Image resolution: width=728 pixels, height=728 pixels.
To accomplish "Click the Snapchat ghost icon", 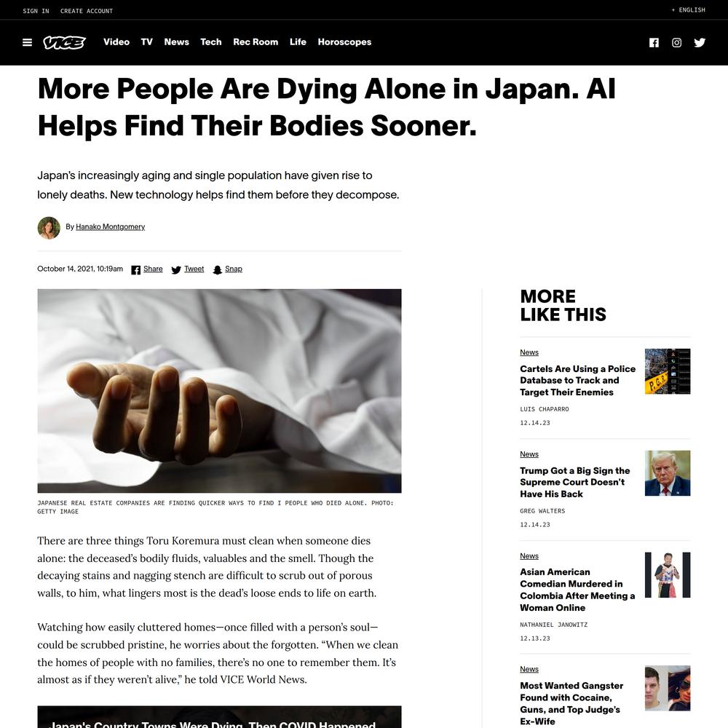I will coord(217,270).
